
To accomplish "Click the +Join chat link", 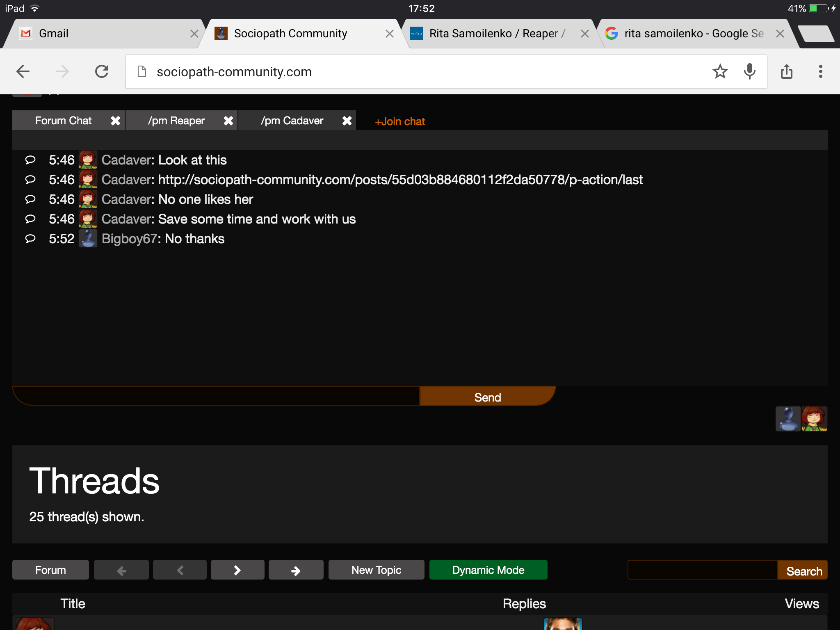I will tap(400, 121).
